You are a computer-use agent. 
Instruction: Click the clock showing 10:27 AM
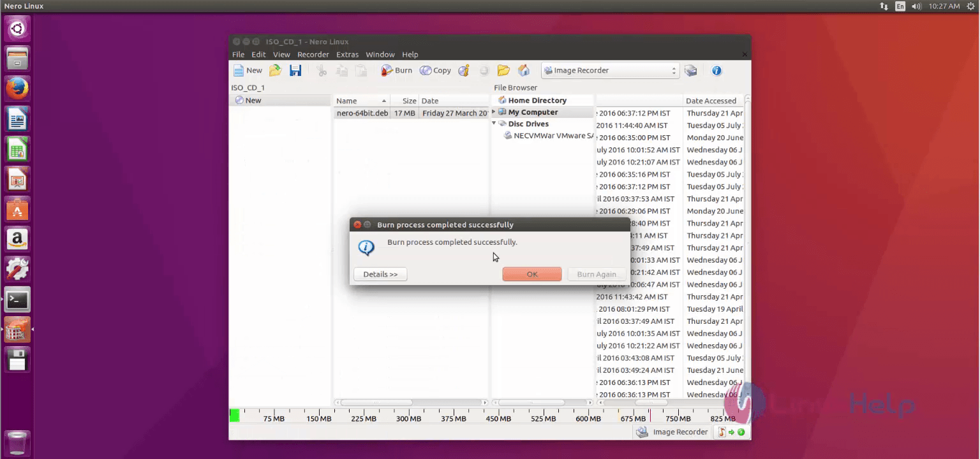click(944, 6)
